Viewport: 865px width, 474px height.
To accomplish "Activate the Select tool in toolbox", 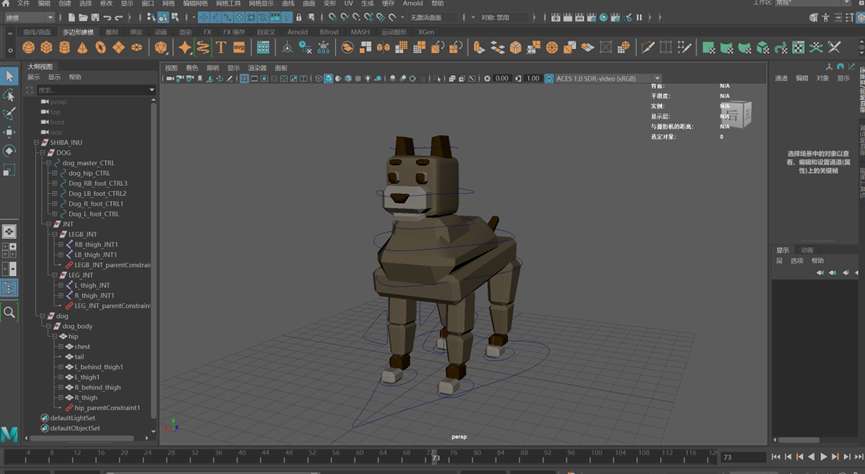I will coord(9,76).
